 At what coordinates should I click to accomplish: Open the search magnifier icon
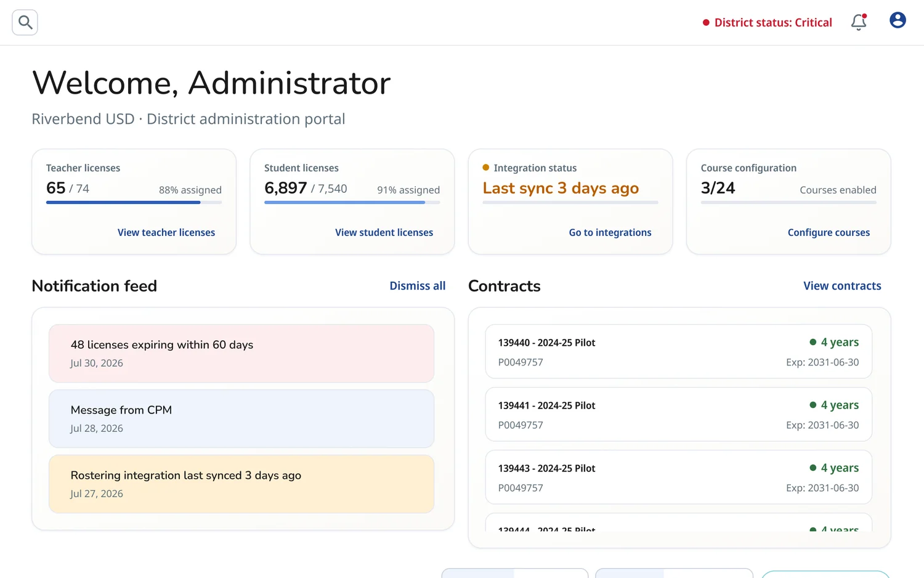(x=25, y=23)
